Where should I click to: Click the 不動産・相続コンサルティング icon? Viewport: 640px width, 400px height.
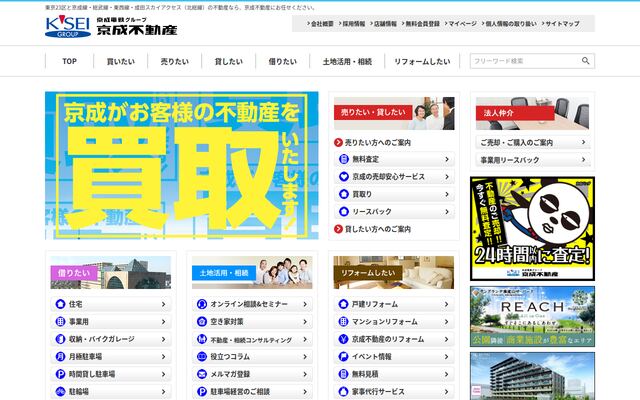coord(202,339)
